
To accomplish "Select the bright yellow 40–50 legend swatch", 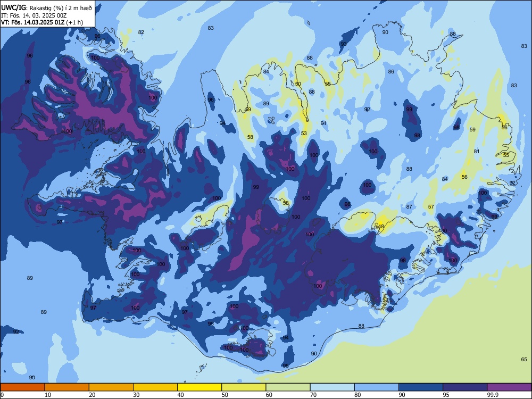I will tap(199, 387).
